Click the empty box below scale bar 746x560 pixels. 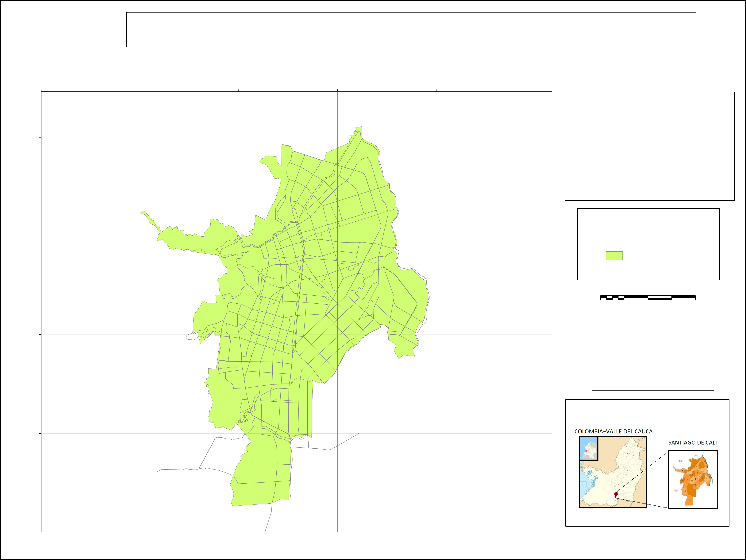pos(653,353)
